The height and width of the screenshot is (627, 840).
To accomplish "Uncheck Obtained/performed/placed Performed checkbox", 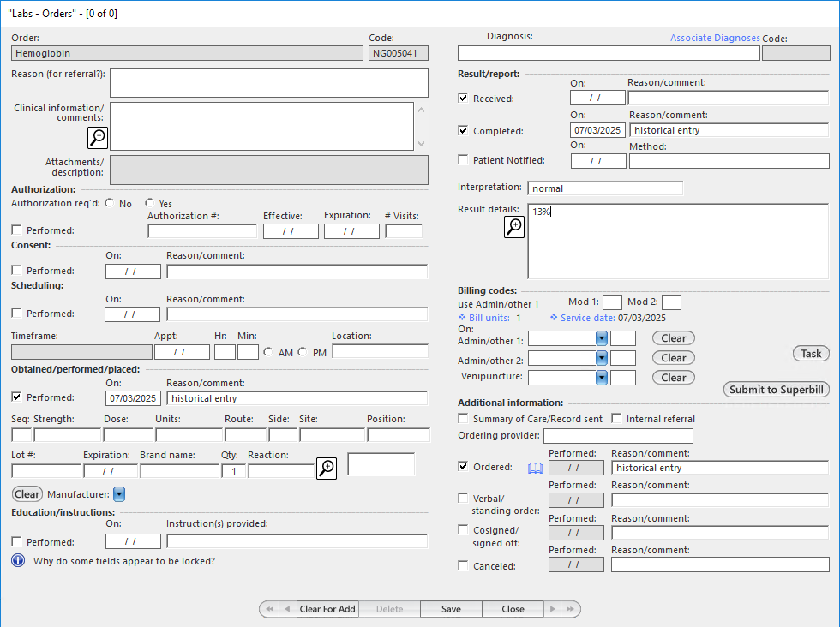I will click(x=16, y=397).
